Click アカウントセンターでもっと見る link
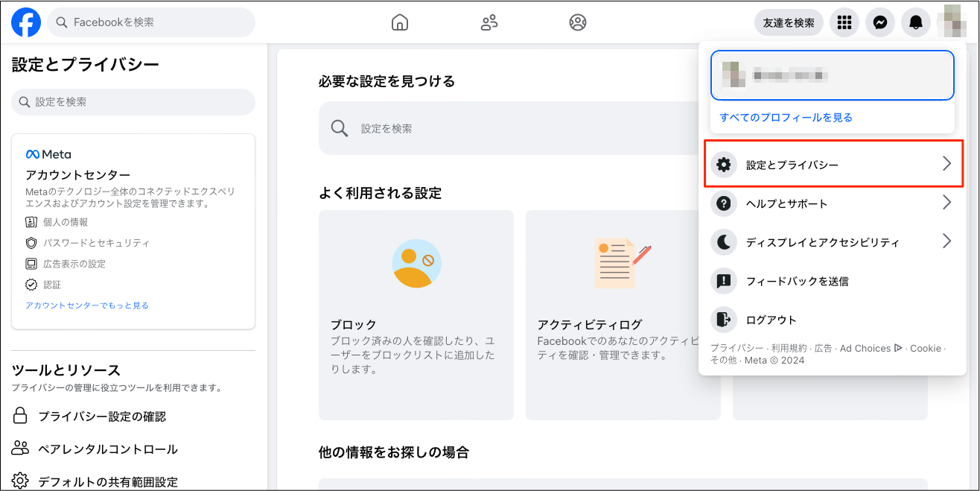 click(87, 305)
